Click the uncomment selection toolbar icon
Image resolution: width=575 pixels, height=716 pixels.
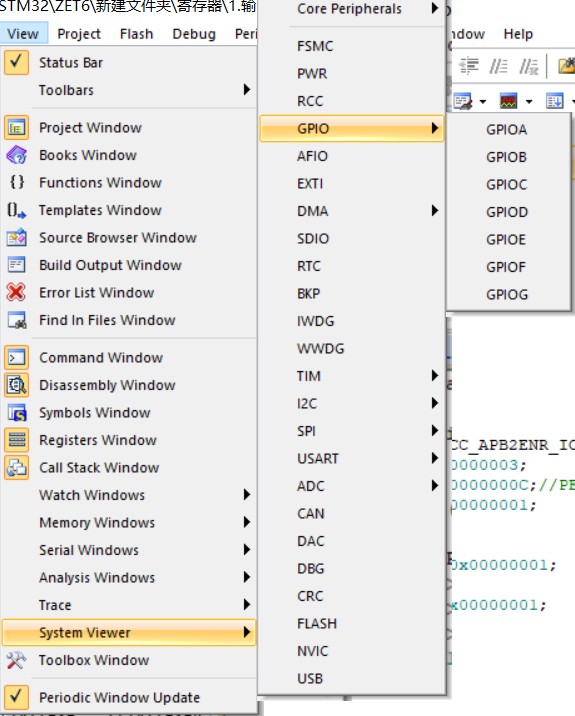[x=529, y=66]
